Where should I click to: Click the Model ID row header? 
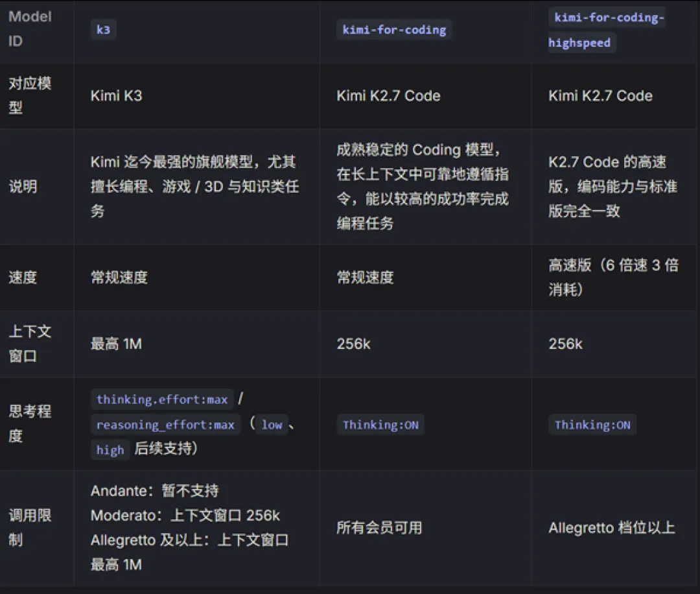tap(30, 29)
